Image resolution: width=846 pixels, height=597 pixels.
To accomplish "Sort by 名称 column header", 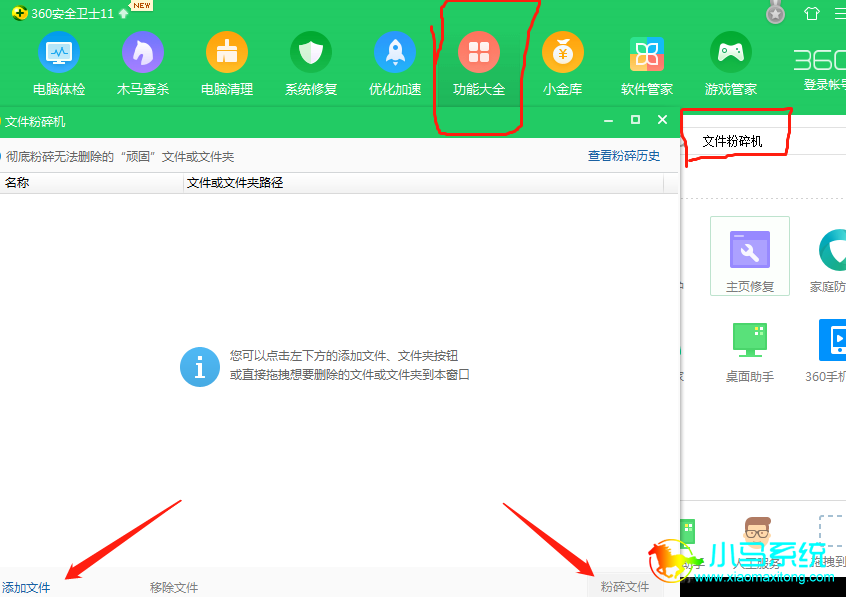I will coord(92,183).
